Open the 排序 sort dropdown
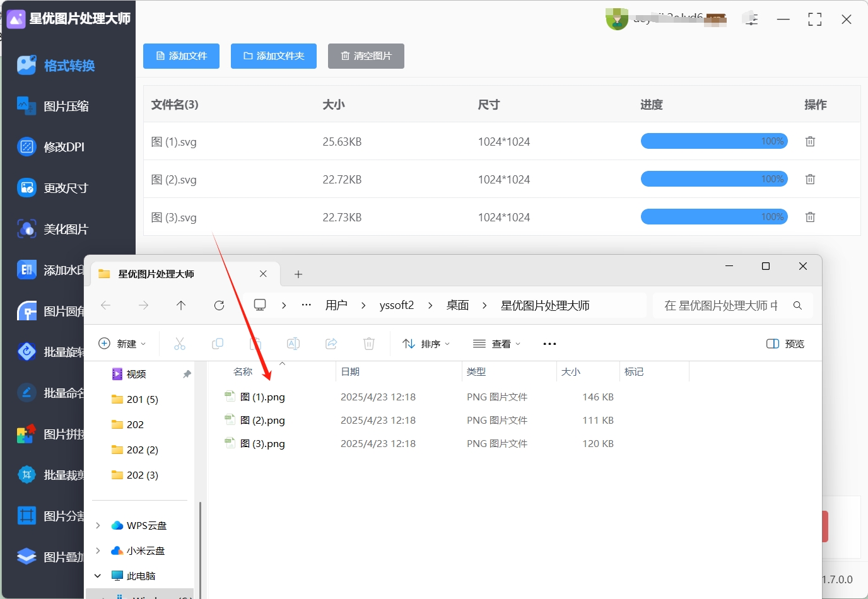Viewport: 868px width, 599px height. (426, 344)
